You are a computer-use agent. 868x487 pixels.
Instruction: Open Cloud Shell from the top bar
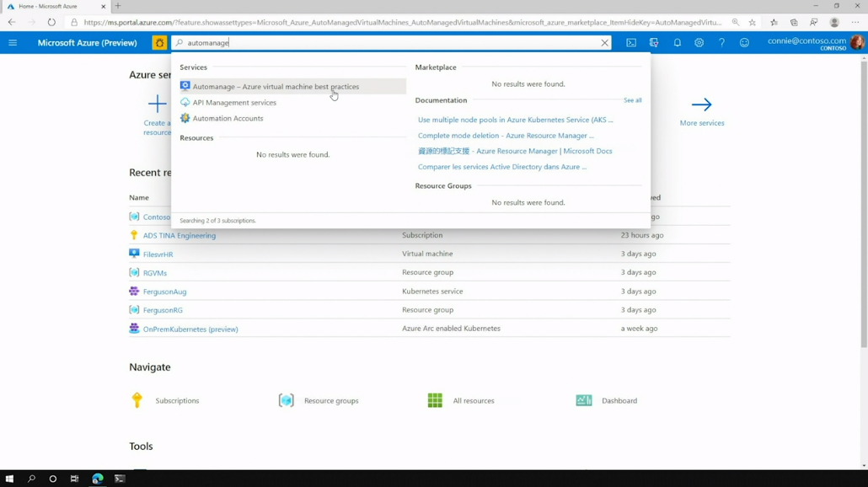631,43
